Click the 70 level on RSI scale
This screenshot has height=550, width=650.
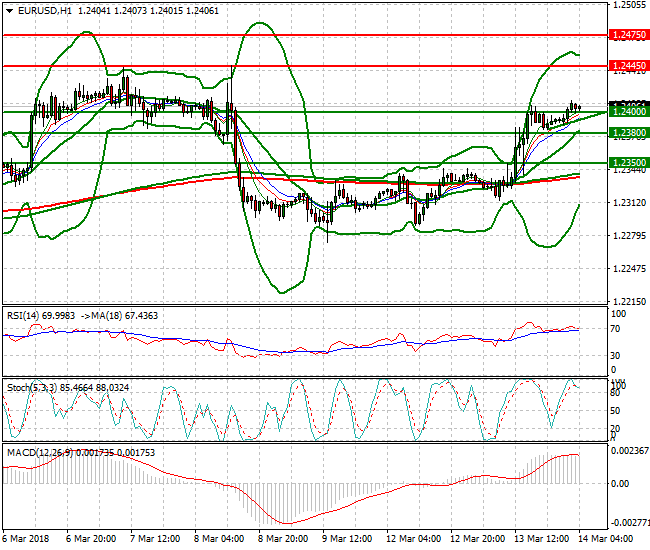coord(618,327)
